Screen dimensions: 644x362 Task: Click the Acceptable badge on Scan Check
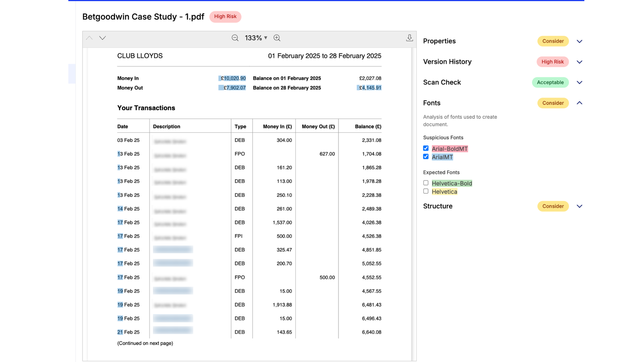[550, 82]
